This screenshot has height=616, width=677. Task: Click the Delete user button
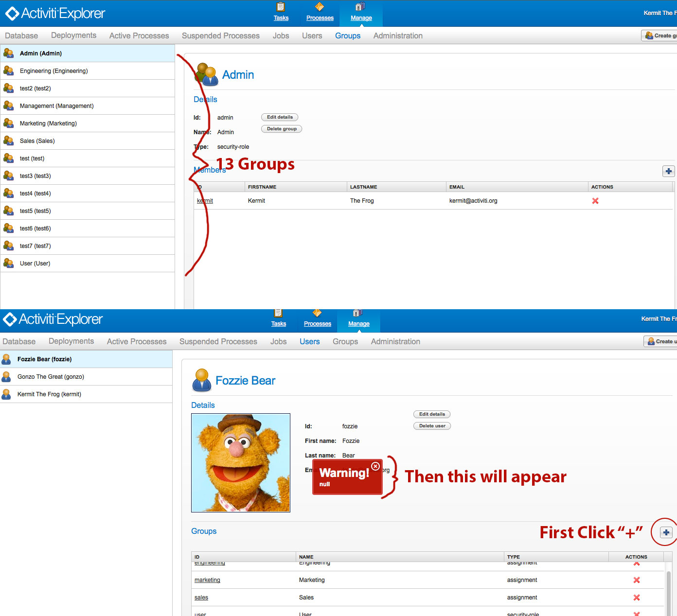[x=432, y=426]
